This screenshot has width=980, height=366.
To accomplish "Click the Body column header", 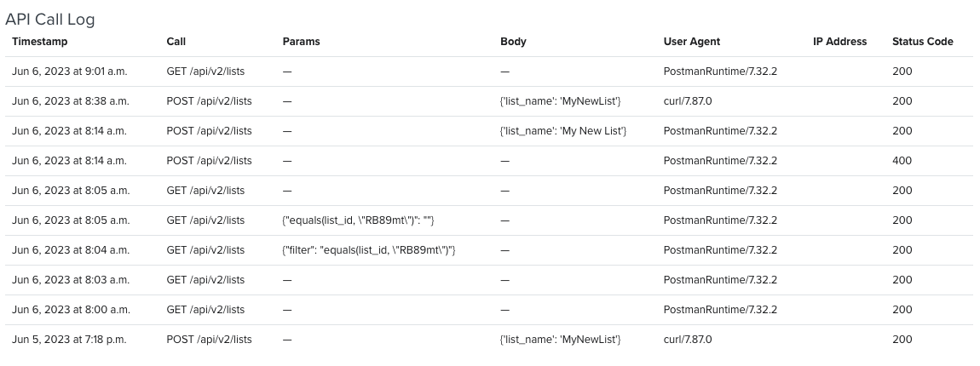I will point(513,42).
